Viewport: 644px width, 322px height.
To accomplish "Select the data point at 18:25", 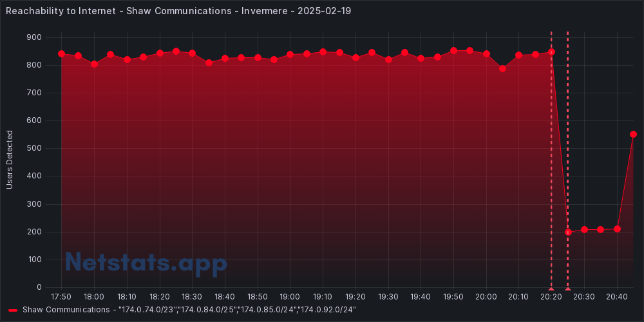I will 176,51.
